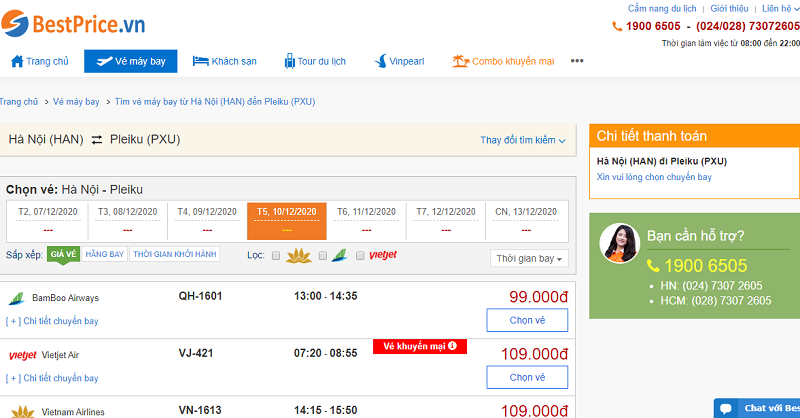Click Bamboo Airways logo in QH-1601 row
Screen dimensions: 800x418
click(x=17, y=298)
